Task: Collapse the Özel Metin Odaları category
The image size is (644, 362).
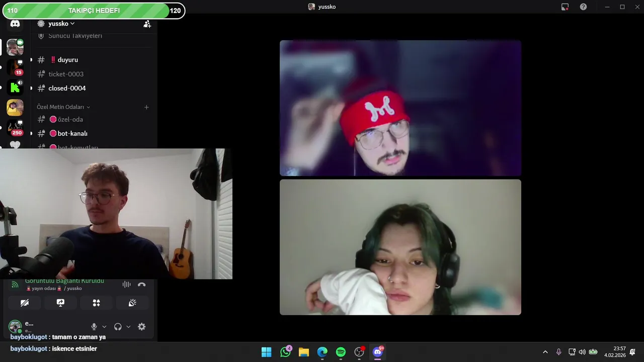Action: [x=63, y=107]
